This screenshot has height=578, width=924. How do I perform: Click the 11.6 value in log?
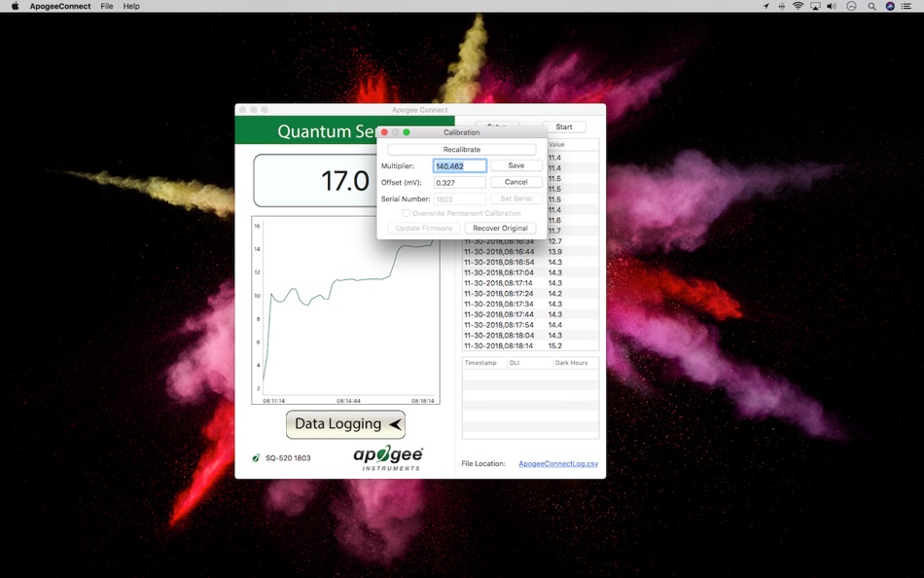coord(555,221)
